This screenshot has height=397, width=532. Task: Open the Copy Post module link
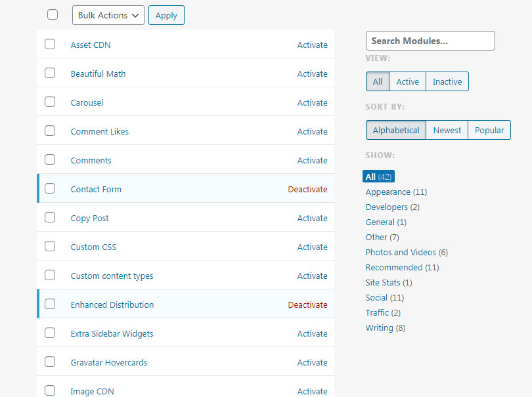click(x=89, y=219)
